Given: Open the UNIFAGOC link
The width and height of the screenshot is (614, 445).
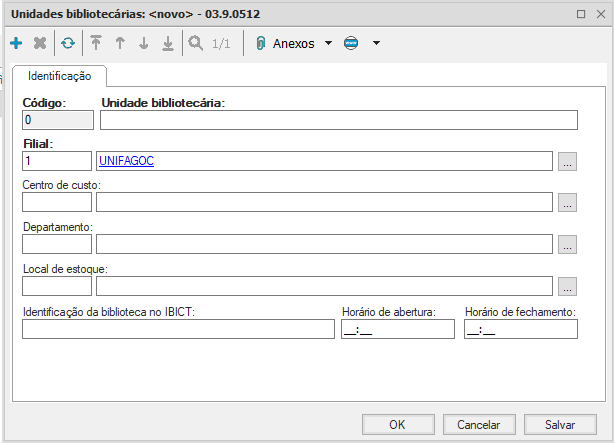Looking at the screenshot, I should 126,161.
